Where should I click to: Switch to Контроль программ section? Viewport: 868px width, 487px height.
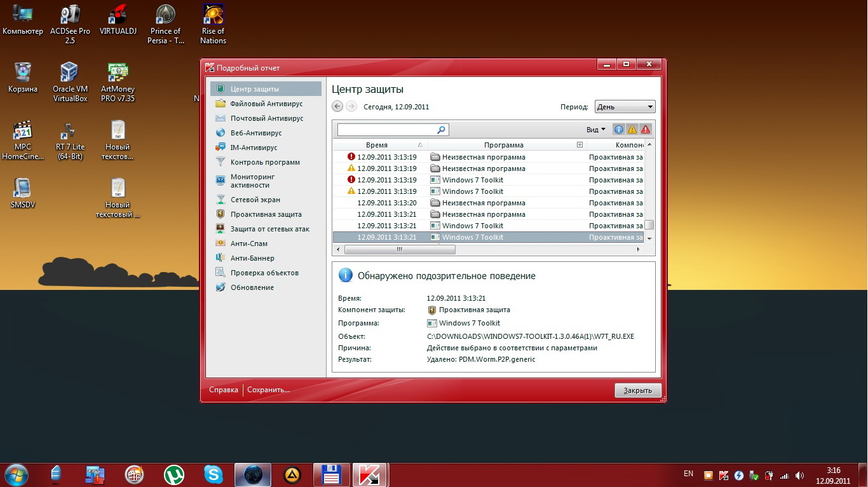(x=264, y=162)
